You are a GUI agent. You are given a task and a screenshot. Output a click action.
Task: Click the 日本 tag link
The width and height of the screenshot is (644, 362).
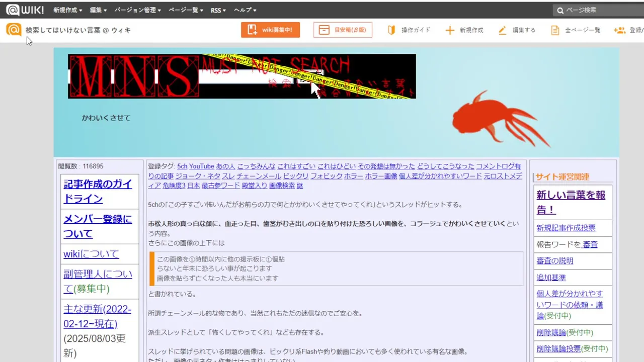tap(194, 186)
